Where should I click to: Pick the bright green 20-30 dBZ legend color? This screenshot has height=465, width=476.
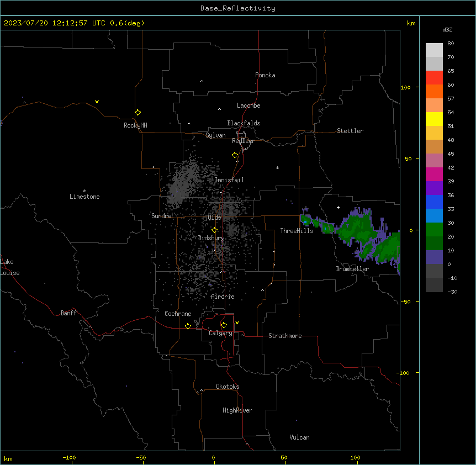[x=434, y=230]
